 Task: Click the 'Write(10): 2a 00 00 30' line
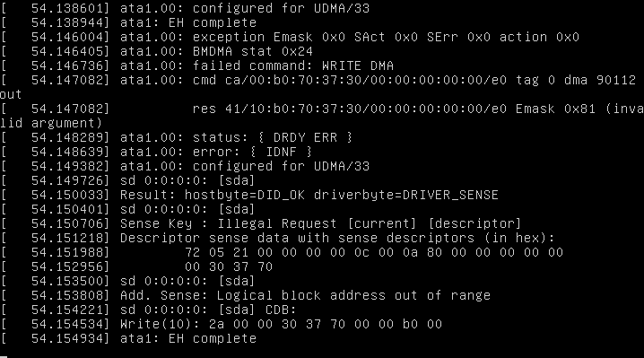point(281,324)
